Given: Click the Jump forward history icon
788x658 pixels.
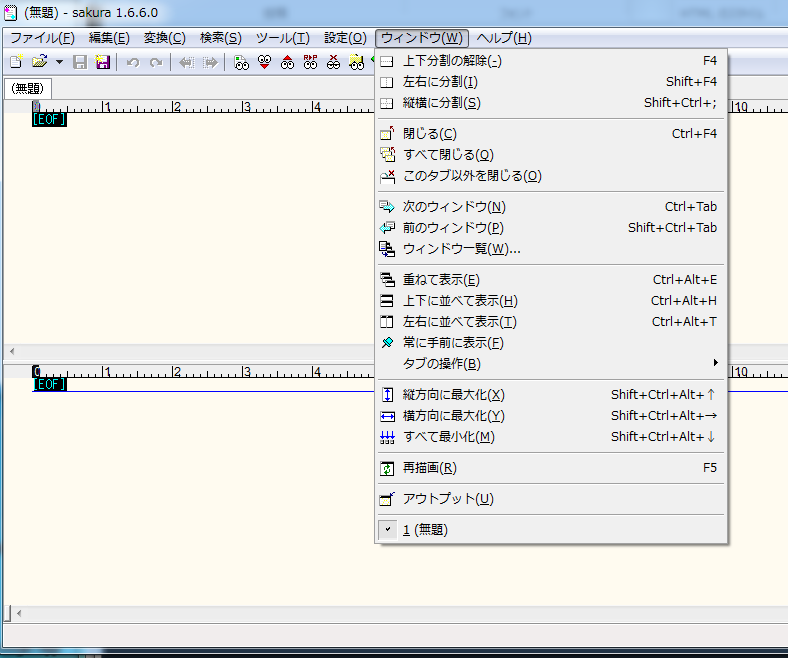Looking at the screenshot, I should point(210,62).
